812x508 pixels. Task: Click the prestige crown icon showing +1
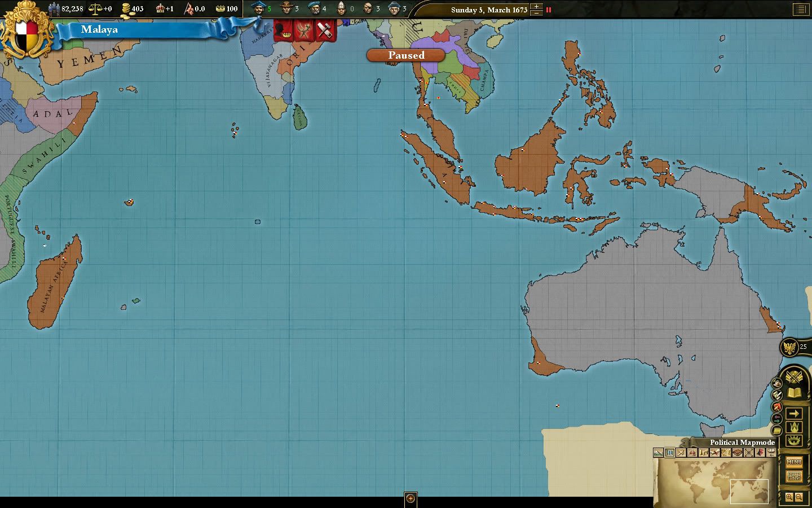161,8
